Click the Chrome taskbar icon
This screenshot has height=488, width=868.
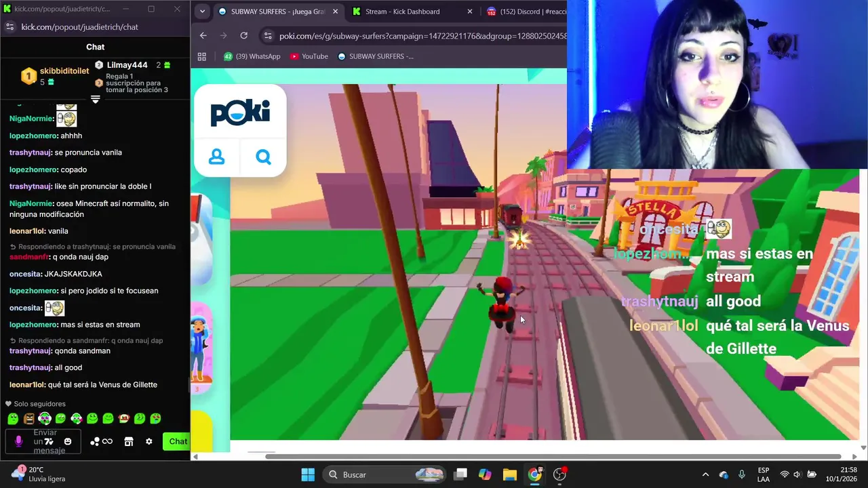coord(535,474)
